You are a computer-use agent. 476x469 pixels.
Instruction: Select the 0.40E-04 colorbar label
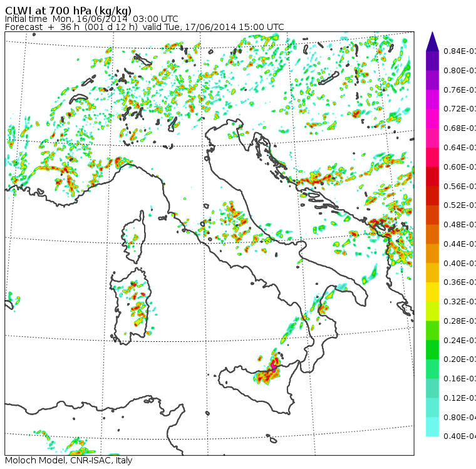coord(460,436)
